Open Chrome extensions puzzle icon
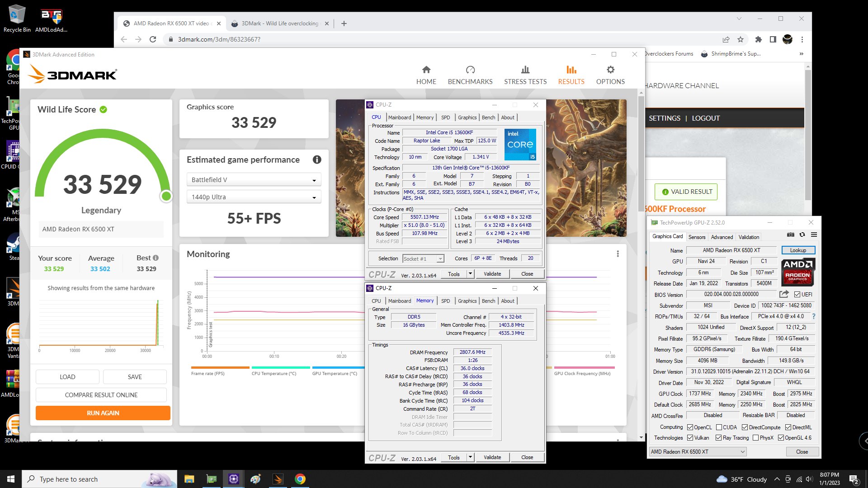This screenshot has width=868, height=488. 759,39
